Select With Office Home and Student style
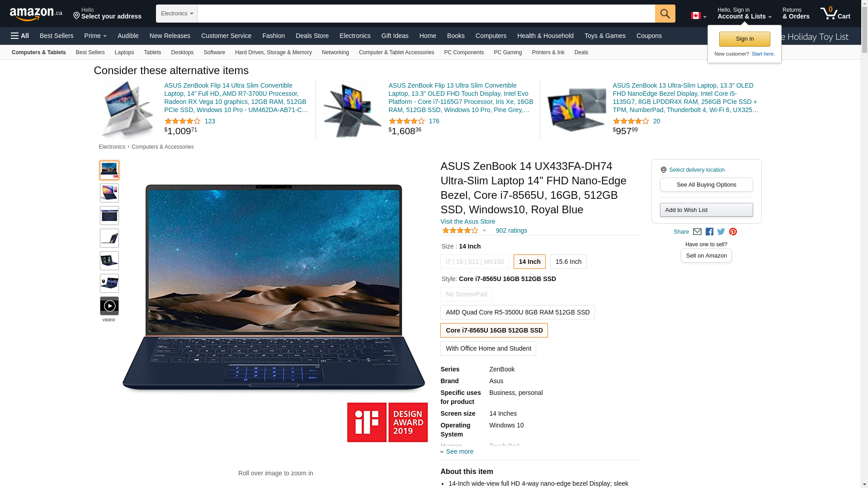The height and width of the screenshot is (488, 868). coord(488,348)
